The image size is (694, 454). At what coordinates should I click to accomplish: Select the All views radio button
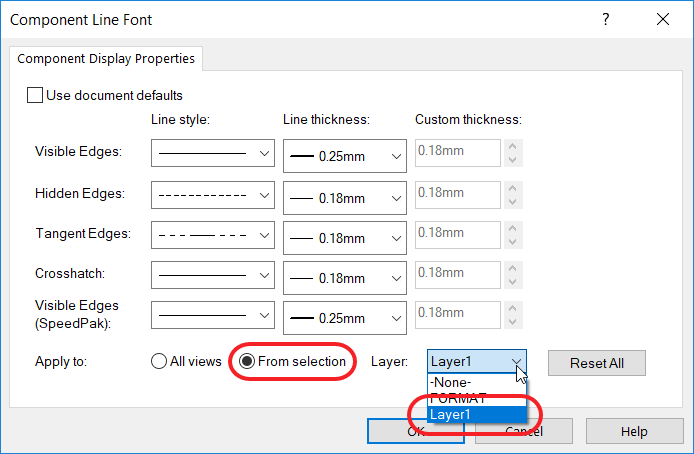tap(159, 362)
